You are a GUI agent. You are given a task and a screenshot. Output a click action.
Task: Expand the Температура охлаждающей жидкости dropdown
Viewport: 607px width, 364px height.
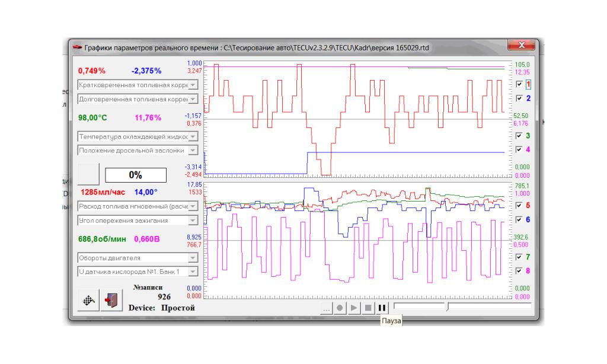[192, 136]
